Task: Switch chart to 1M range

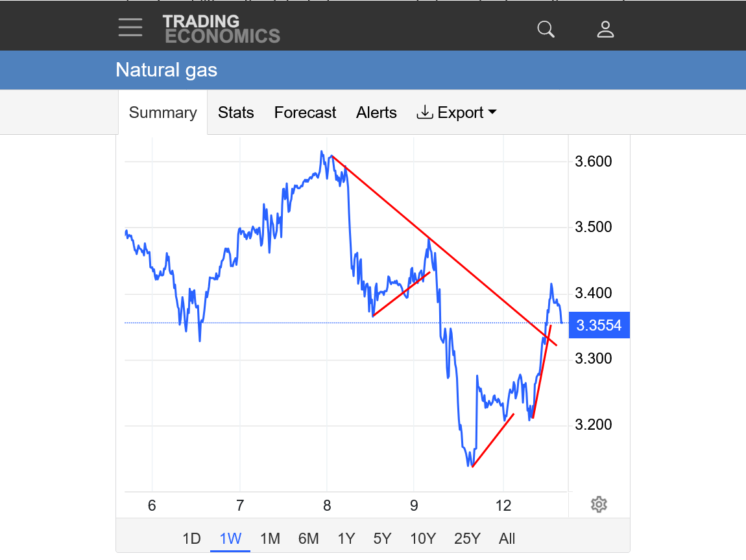Action: [270, 539]
